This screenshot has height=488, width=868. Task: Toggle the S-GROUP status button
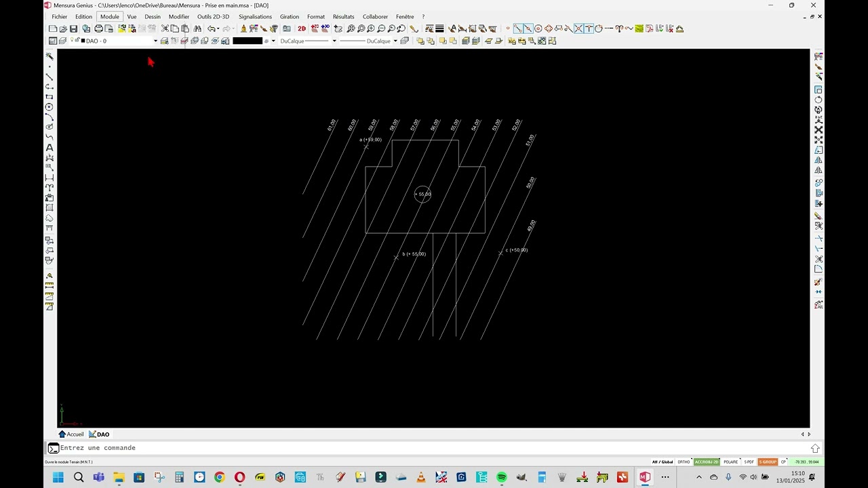point(768,462)
